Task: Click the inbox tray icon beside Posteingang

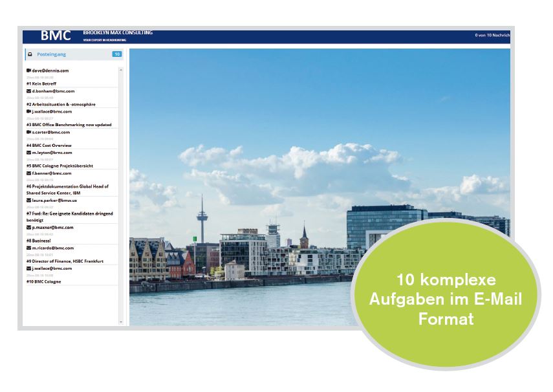Action: (x=30, y=54)
